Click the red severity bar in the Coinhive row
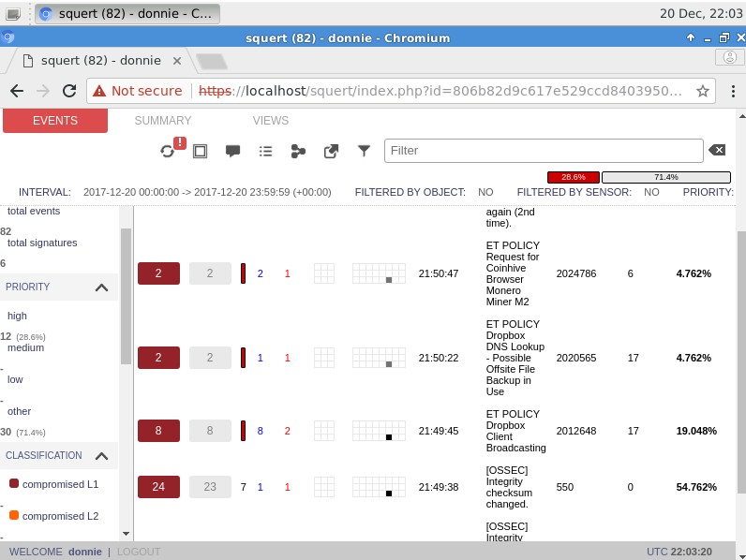 [x=243, y=273]
